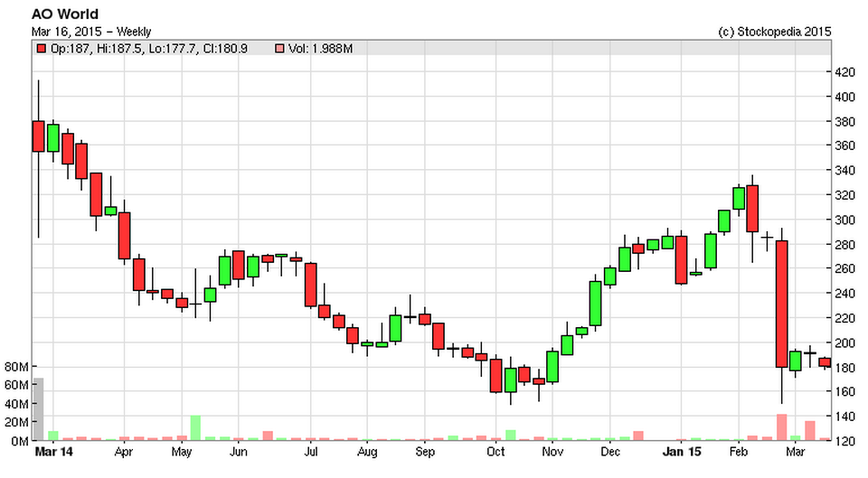The height and width of the screenshot is (478, 868).
Task: Click the 'Mar 16, 2015 – Weekly' subtitle
Action: [x=90, y=32]
